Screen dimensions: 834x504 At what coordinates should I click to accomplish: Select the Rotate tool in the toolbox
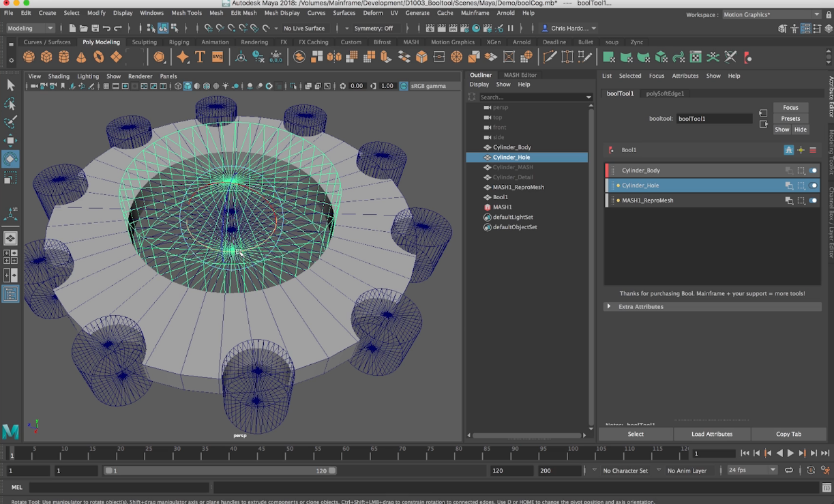click(10, 159)
